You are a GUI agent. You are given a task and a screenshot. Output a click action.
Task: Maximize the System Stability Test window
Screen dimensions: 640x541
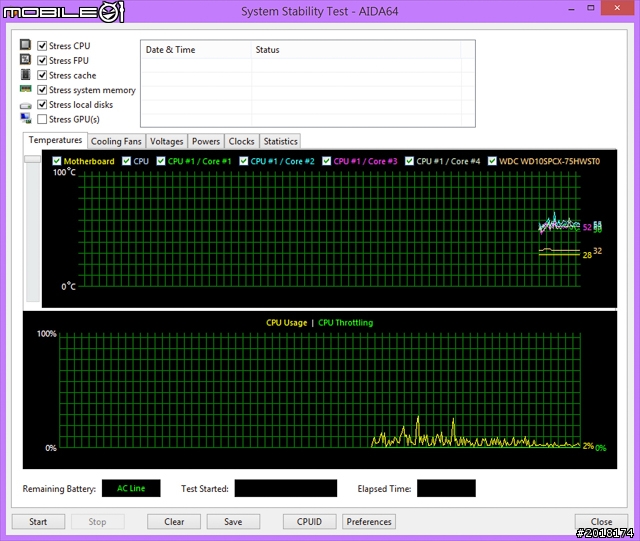point(591,8)
